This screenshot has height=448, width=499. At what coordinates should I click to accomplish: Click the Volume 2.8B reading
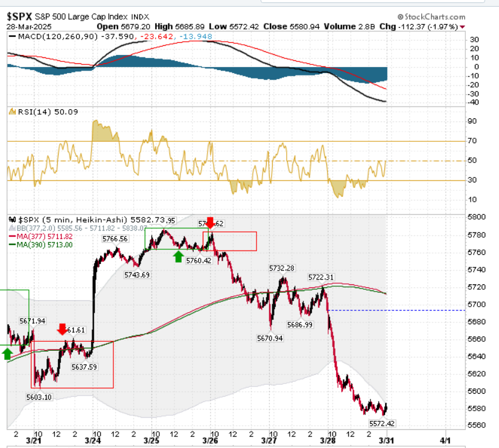(349, 27)
